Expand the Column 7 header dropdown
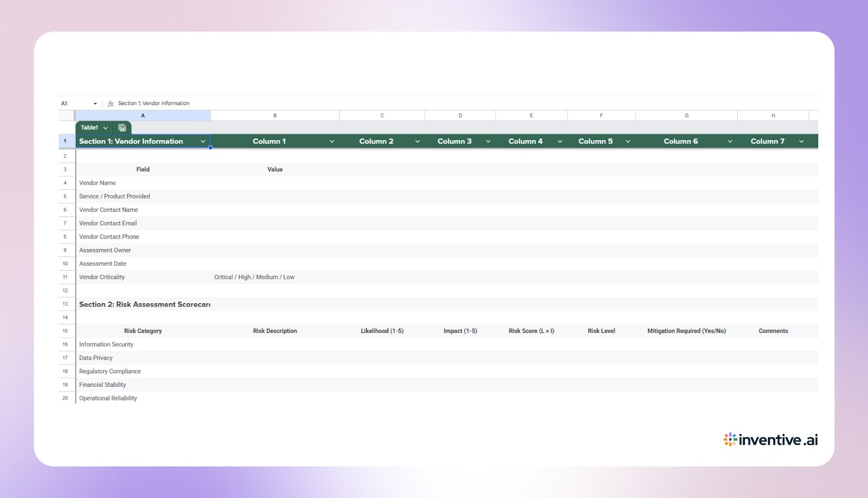This screenshot has height=498, width=868. pyautogui.click(x=802, y=141)
